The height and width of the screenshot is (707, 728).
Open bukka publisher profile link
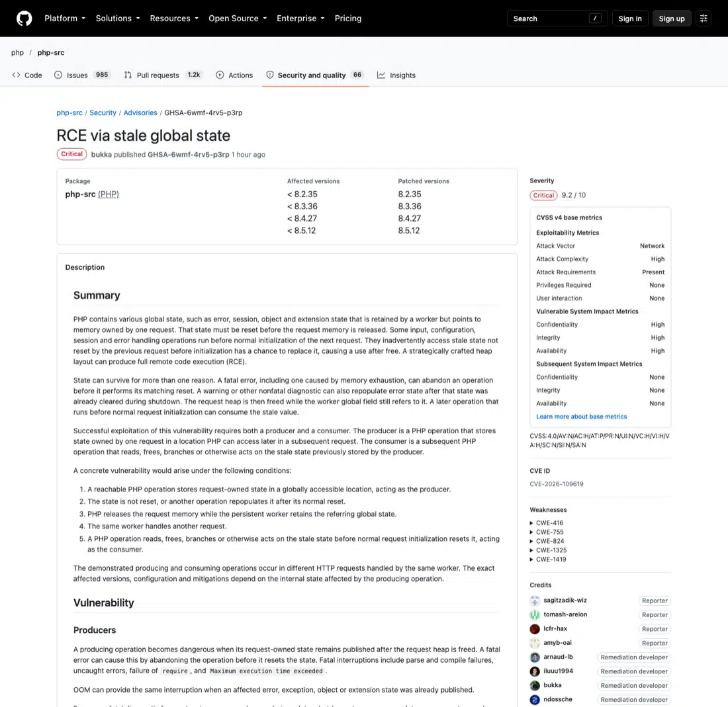click(101, 155)
